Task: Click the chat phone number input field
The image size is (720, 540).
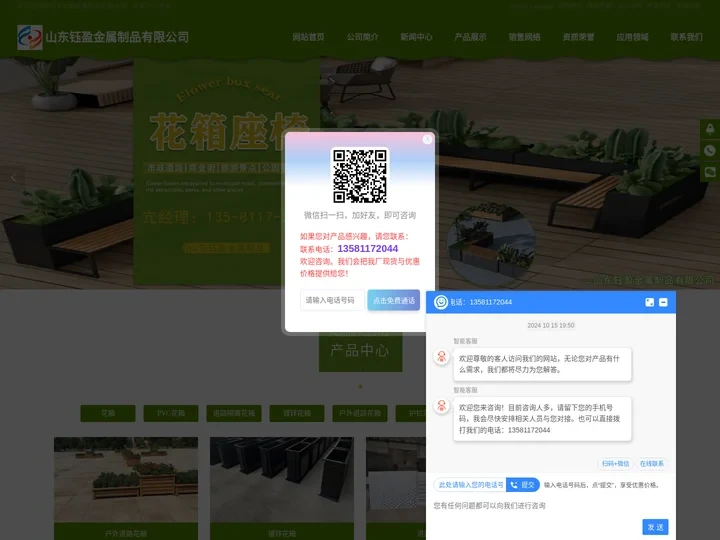Action: coord(470,484)
